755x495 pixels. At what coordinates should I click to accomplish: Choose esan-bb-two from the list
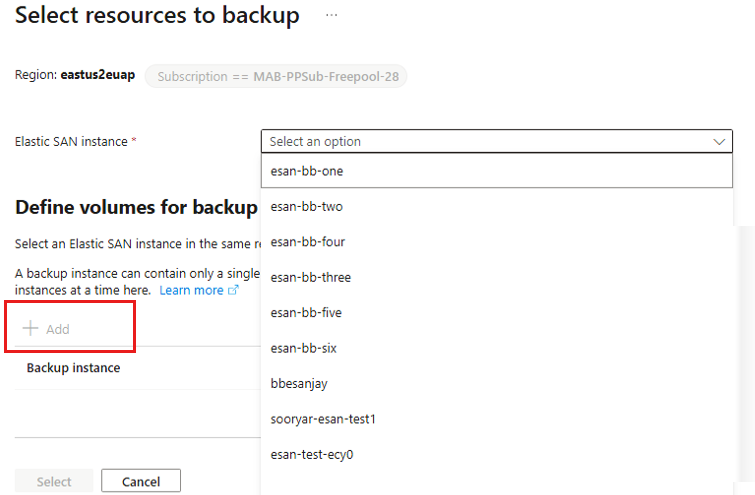click(496, 207)
